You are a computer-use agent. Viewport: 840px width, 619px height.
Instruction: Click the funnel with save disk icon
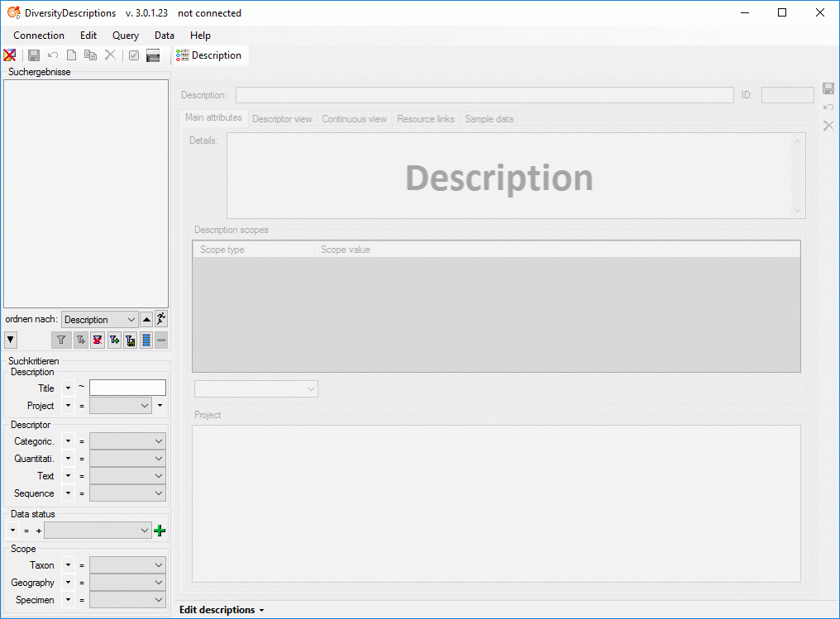coord(130,340)
